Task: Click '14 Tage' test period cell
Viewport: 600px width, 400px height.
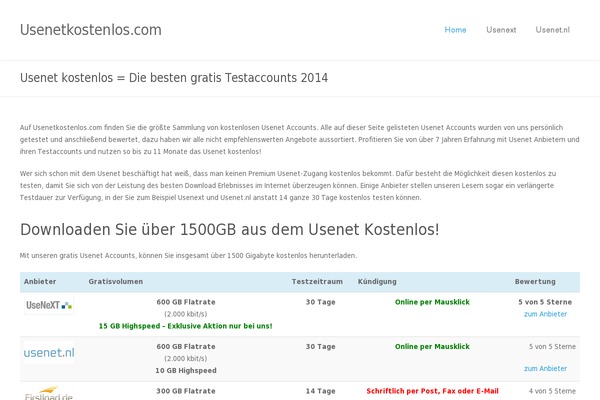Action: tap(320, 391)
